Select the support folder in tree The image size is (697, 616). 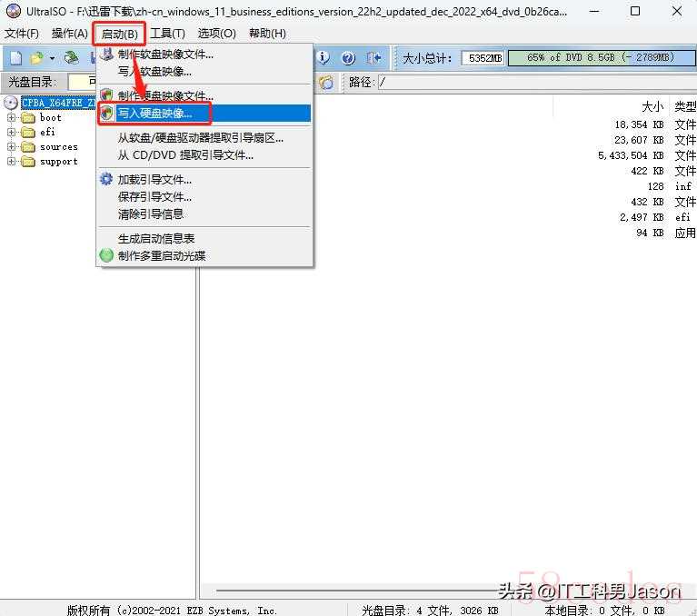59,162
